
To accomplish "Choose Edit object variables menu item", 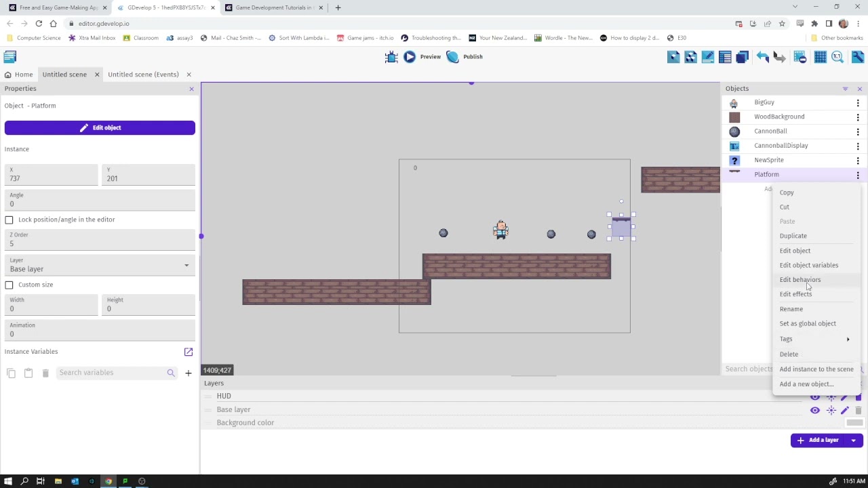I will (817, 265).
